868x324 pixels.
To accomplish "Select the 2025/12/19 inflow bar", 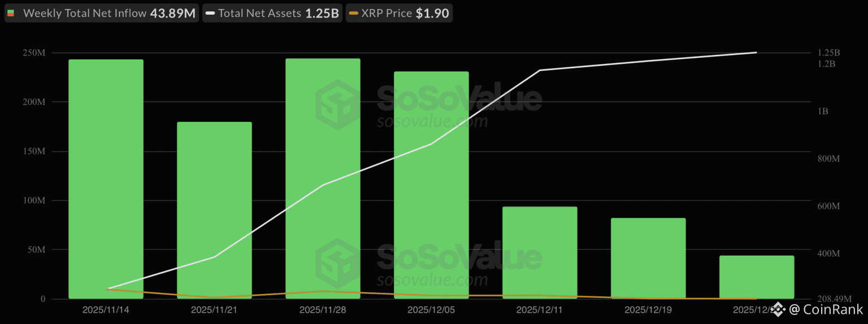I will coord(649,259).
